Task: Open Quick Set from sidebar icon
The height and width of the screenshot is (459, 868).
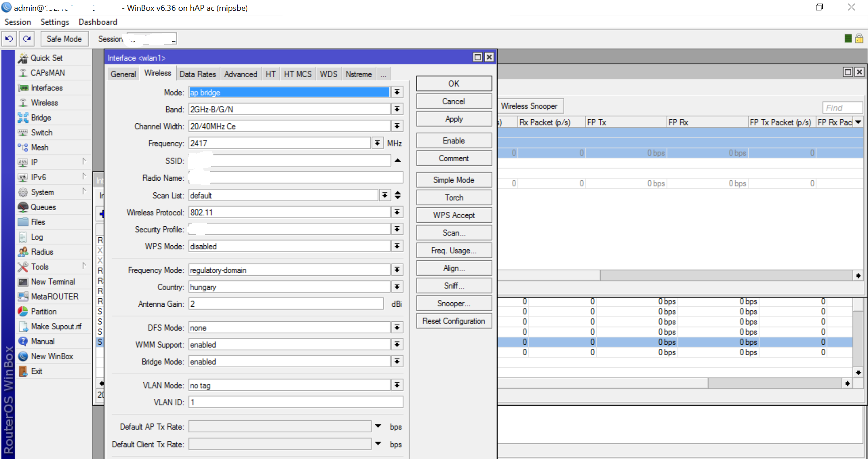Action: click(23, 58)
